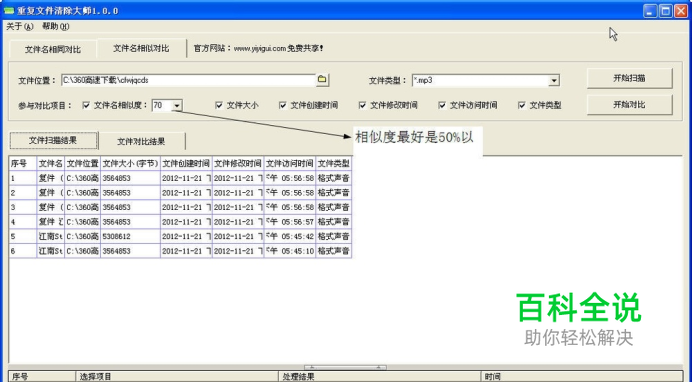Toggle the 文件创建时间 checkbox
Screen dimensions: 692x382
tap(283, 105)
